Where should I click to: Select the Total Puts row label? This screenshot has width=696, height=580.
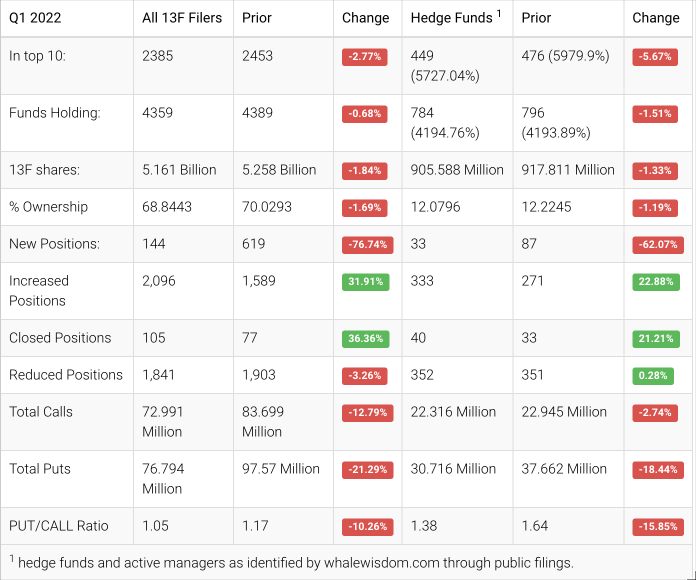(40, 468)
